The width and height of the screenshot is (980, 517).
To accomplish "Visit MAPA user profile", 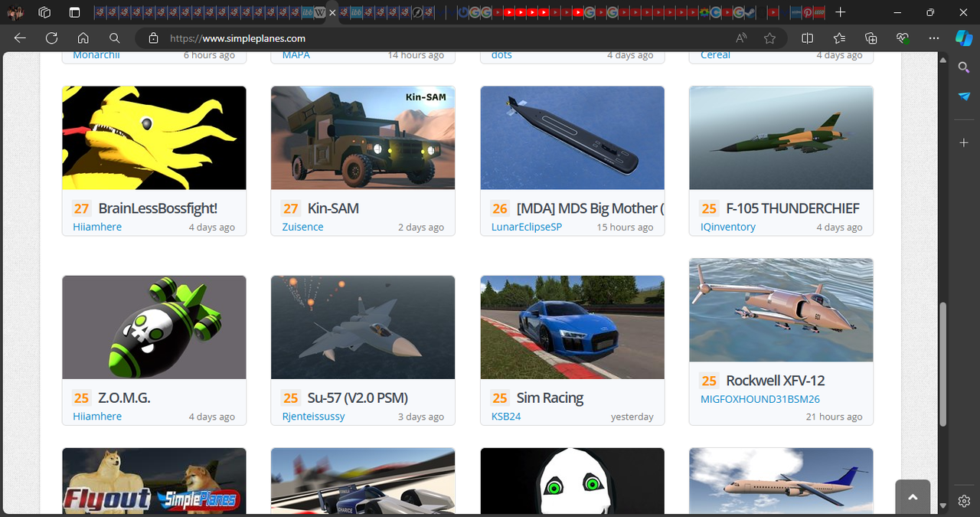I will 296,55.
